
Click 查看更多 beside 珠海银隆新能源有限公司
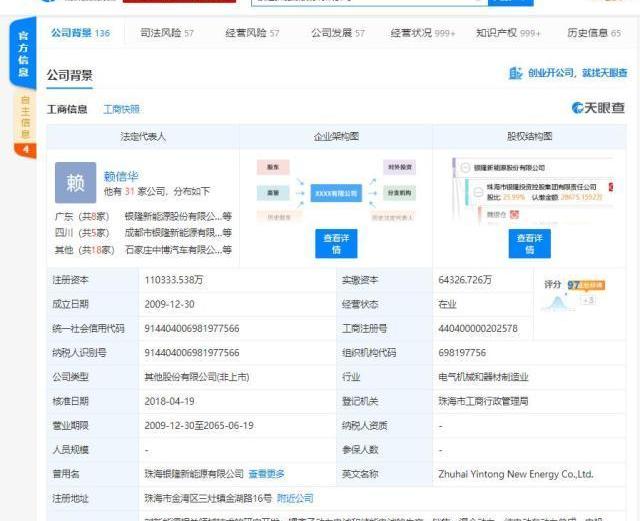click(x=266, y=474)
